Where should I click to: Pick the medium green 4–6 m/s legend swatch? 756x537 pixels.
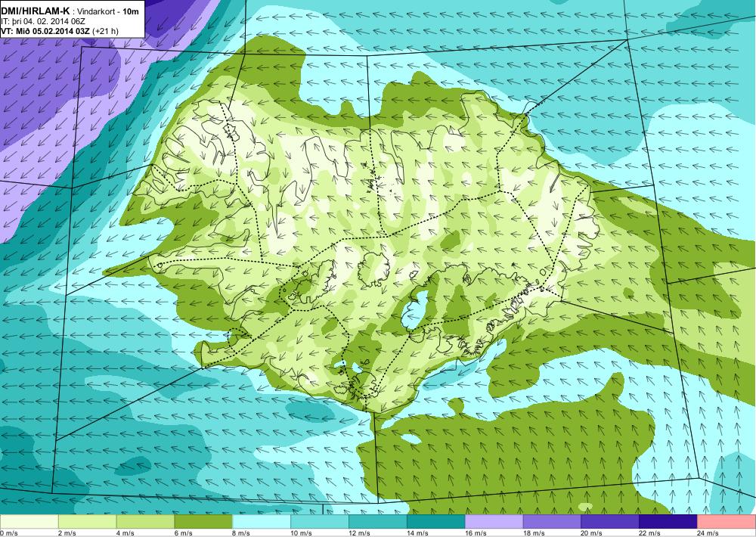click(145, 522)
